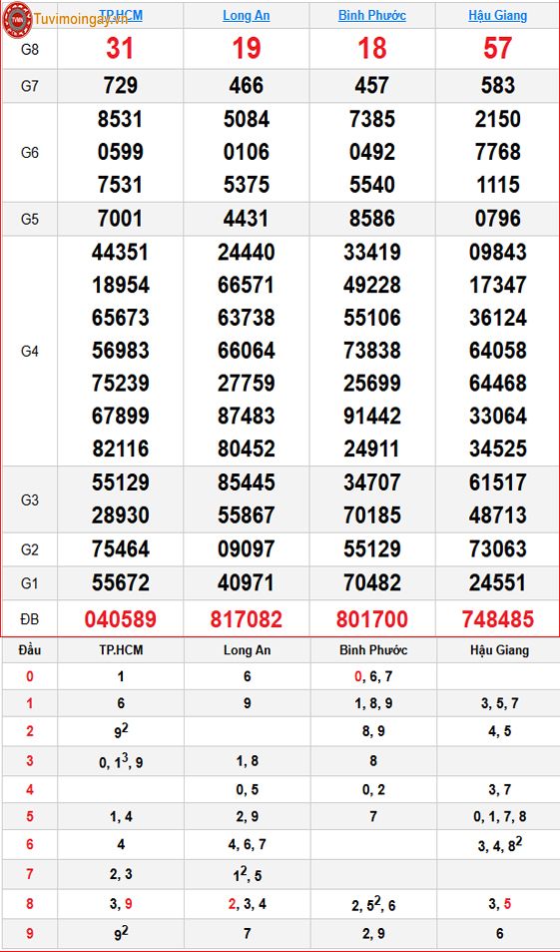
Task: Select G6 number 7768
Action: click(x=497, y=152)
